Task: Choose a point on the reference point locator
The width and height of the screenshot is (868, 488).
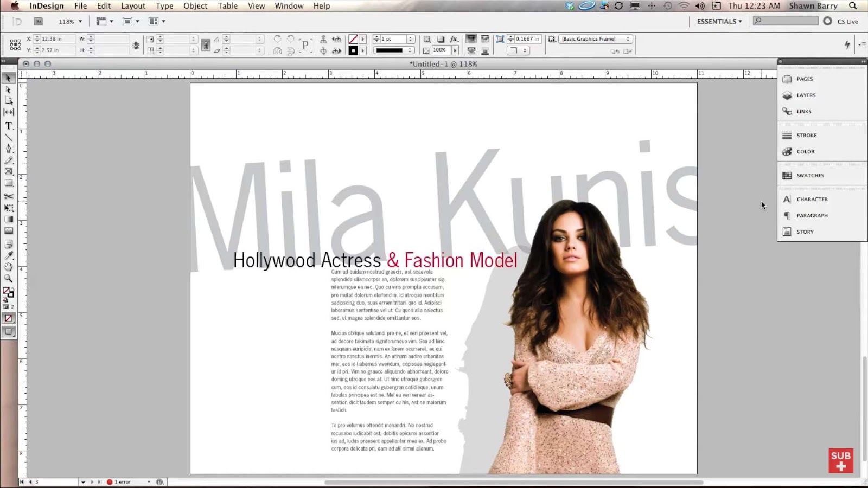Action: point(15,44)
